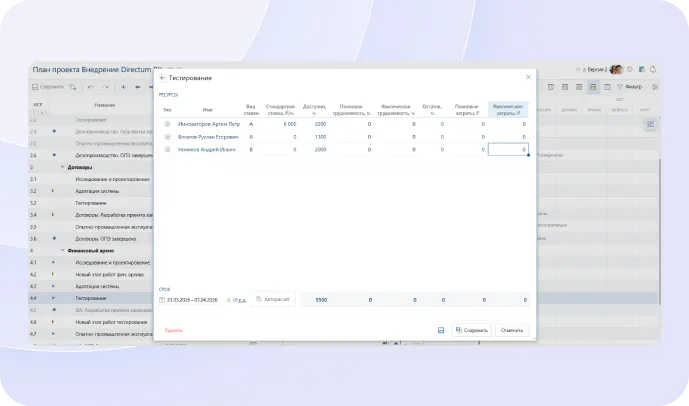
Task: Click the save disk icon left of Сохранить
Action: coord(441,330)
